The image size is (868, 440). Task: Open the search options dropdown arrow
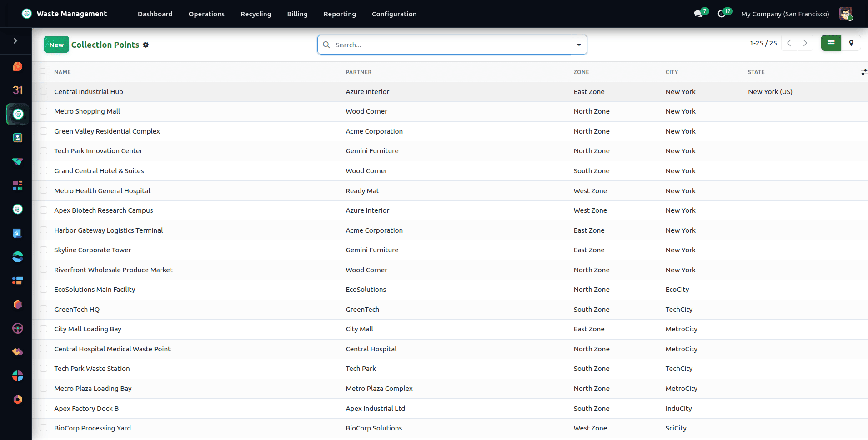579,45
